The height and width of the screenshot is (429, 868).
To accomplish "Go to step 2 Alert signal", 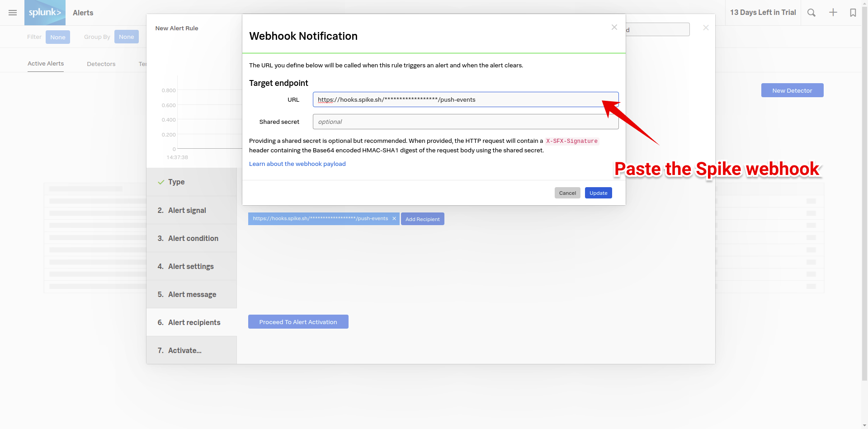I will [192, 210].
